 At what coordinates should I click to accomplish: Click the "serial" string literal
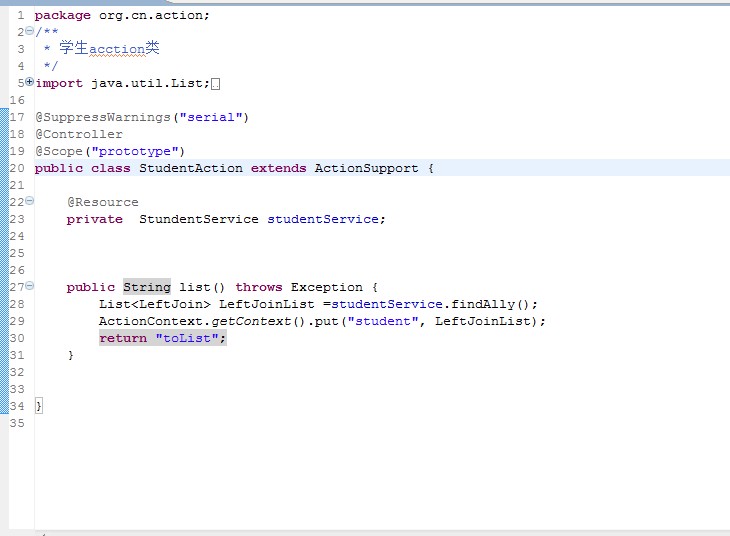(x=211, y=117)
